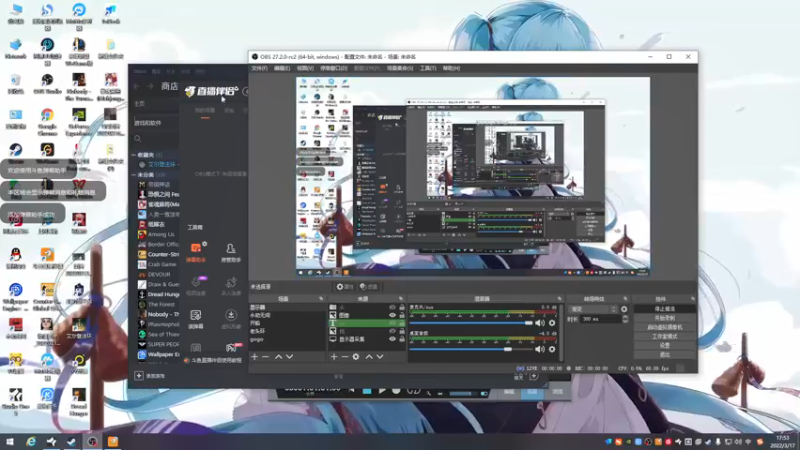Viewport: 800px width, 450px height.
Task: Click the transition duration input field
Action: pyautogui.click(x=600, y=319)
